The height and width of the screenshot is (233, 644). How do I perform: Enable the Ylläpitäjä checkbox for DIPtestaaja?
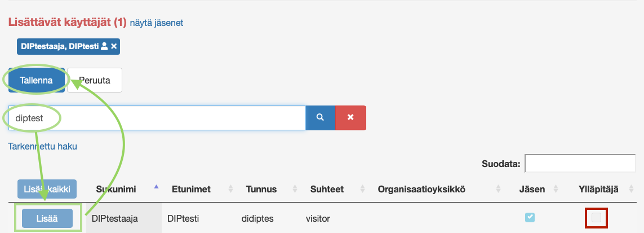click(596, 217)
